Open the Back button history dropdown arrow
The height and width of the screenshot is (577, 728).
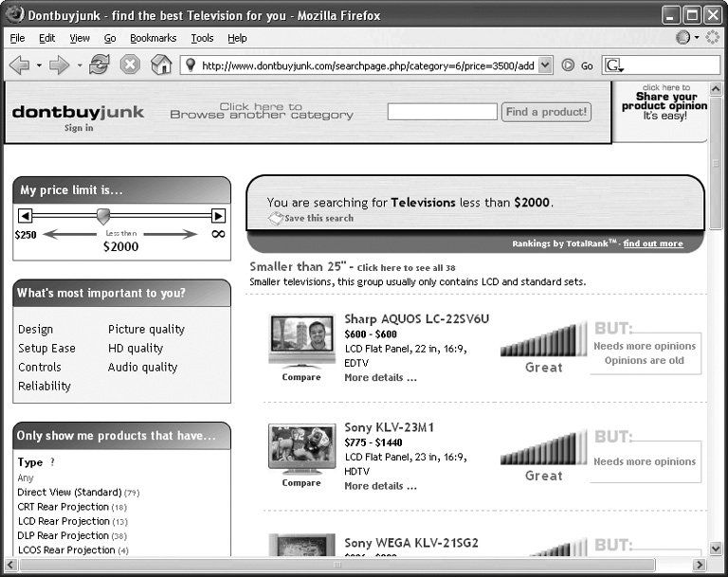39,65
